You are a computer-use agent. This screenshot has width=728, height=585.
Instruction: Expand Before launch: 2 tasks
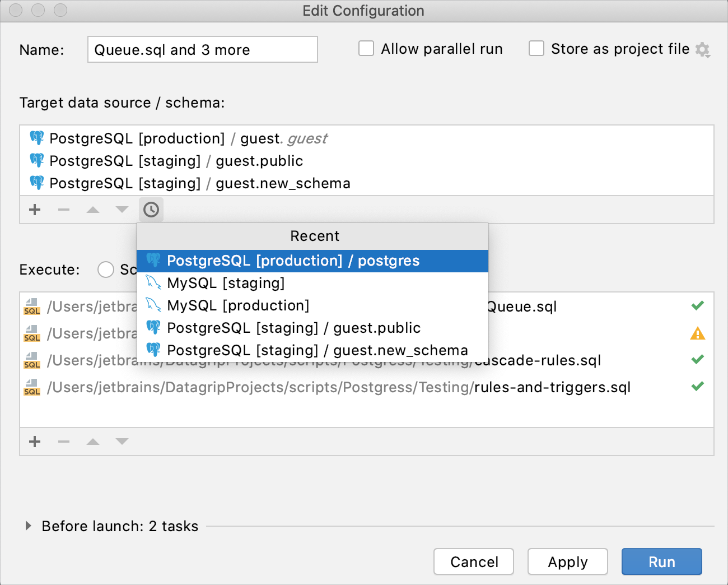27,526
